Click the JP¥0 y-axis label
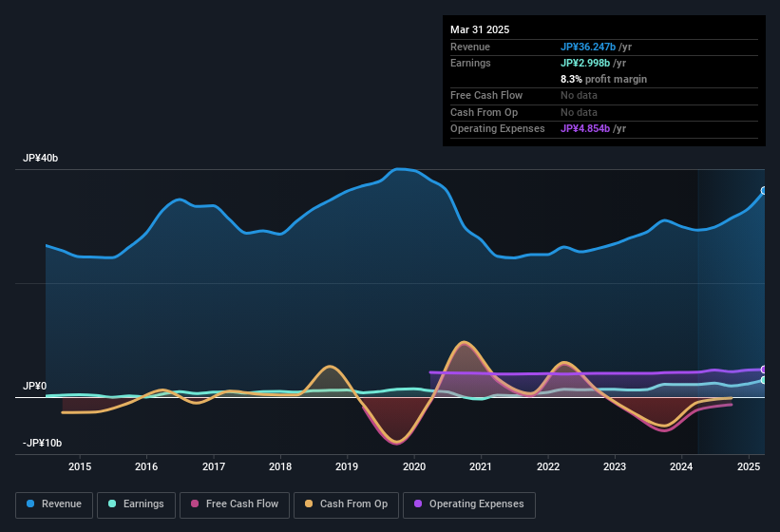This screenshot has height=532, width=780. coord(35,386)
